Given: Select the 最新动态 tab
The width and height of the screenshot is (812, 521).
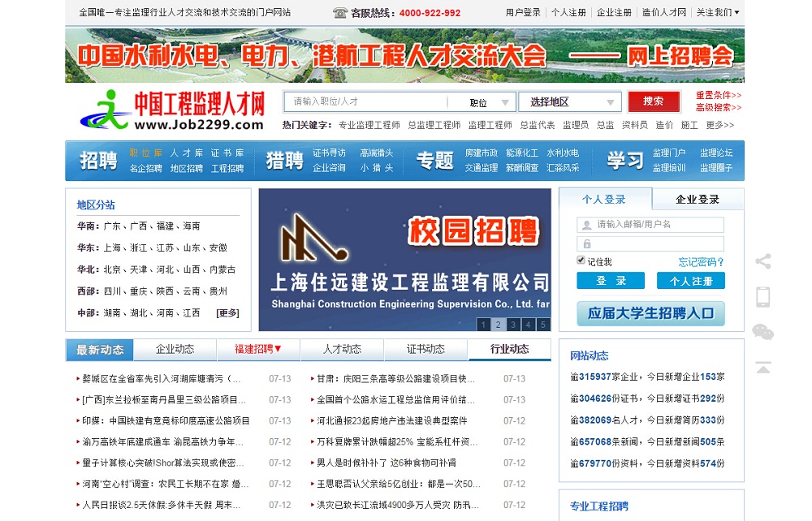Looking at the screenshot, I should [100, 350].
